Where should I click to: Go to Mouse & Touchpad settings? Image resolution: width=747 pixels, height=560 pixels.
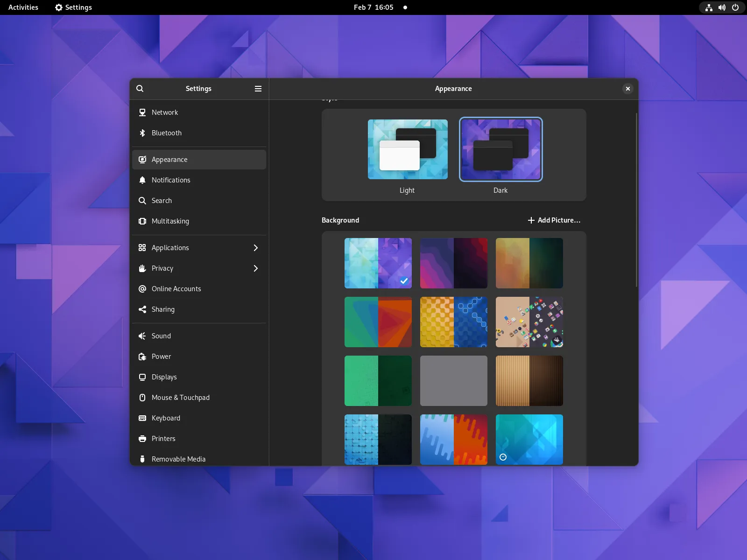pos(180,398)
